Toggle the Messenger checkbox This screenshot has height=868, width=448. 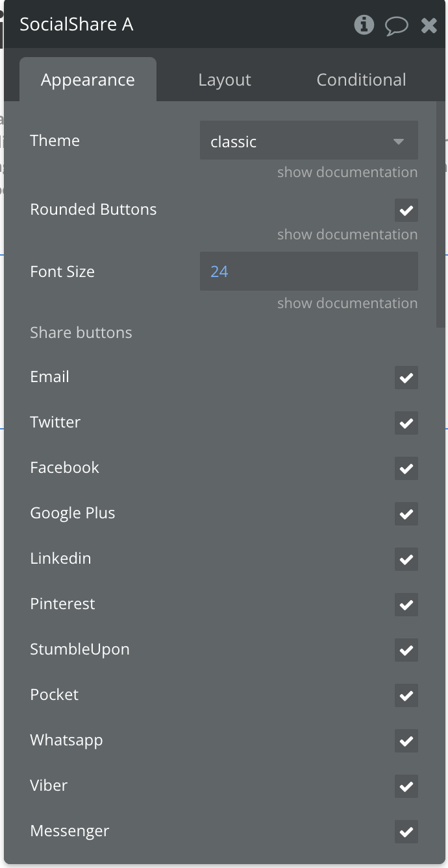click(406, 832)
